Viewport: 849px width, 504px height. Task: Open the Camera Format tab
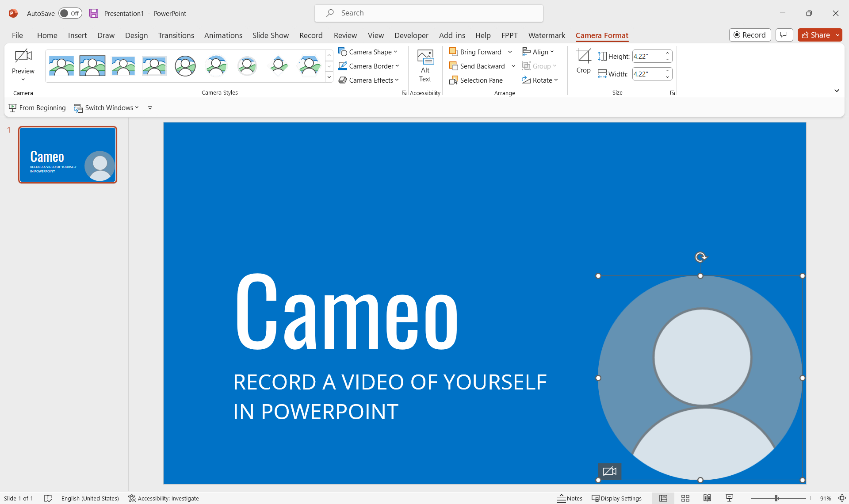click(x=602, y=35)
